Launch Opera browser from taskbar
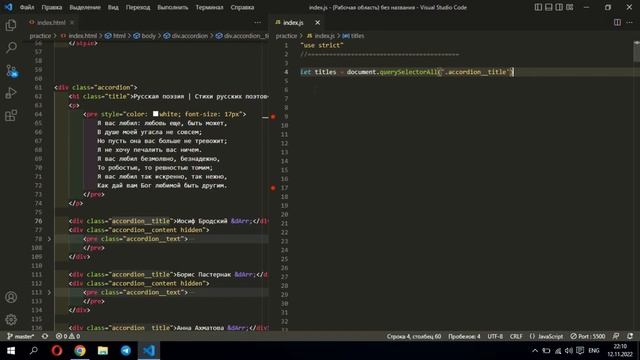 57,350
